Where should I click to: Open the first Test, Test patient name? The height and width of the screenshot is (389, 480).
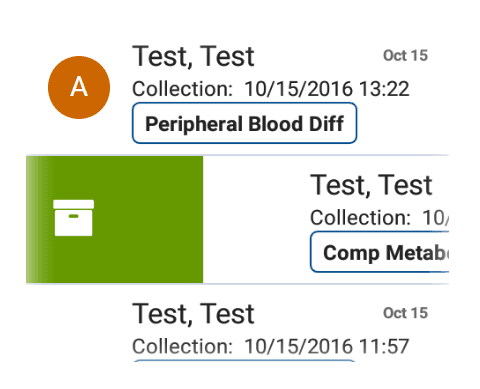(193, 57)
